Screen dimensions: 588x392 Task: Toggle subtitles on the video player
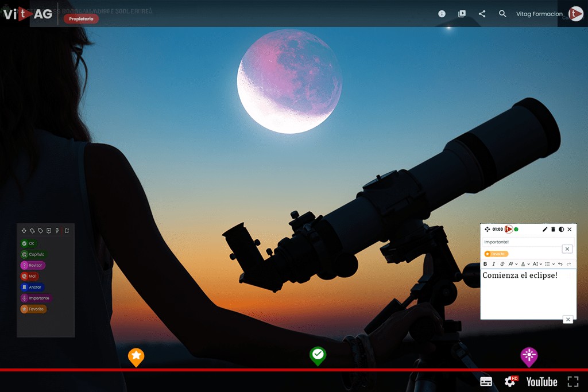[486, 382]
